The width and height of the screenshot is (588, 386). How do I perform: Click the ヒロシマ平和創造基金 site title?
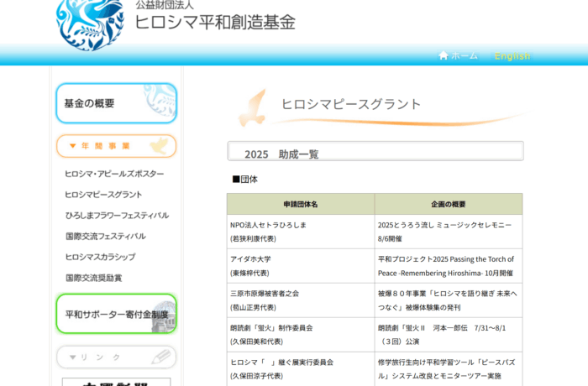pyautogui.click(x=215, y=22)
